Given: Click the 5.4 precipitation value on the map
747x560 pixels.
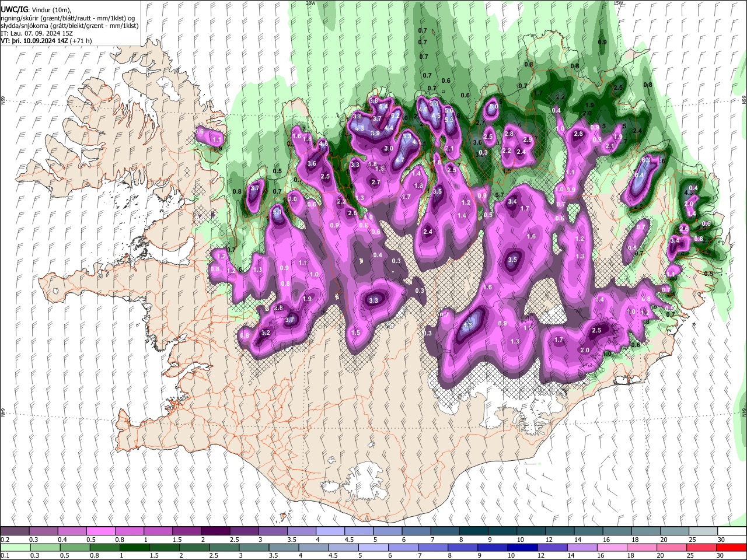Looking at the screenshot, I should (383, 107).
